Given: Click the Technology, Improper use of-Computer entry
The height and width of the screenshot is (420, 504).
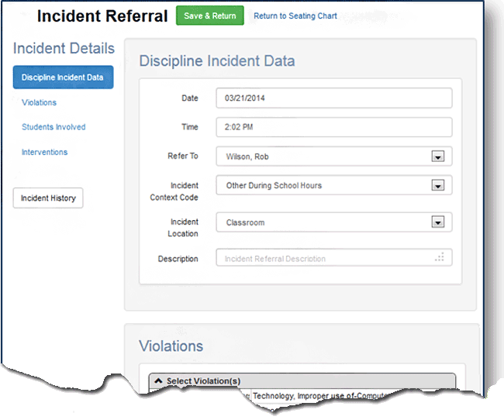Looking at the screenshot, I should pos(319,396).
